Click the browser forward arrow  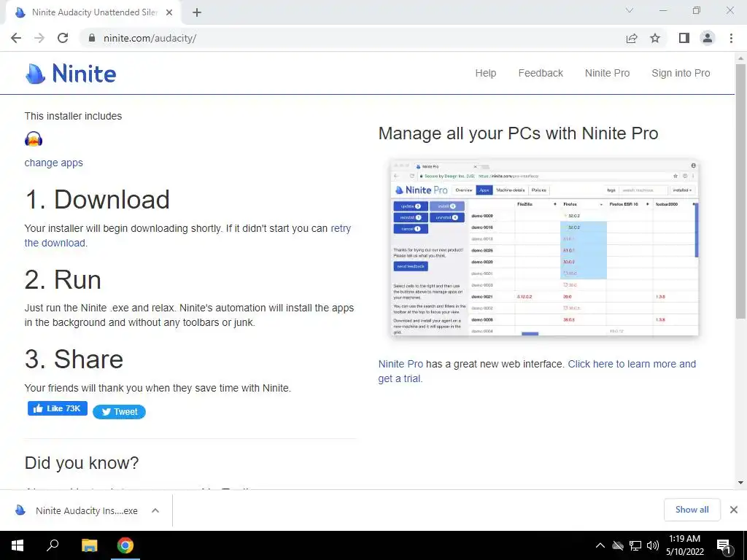point(39,38)
